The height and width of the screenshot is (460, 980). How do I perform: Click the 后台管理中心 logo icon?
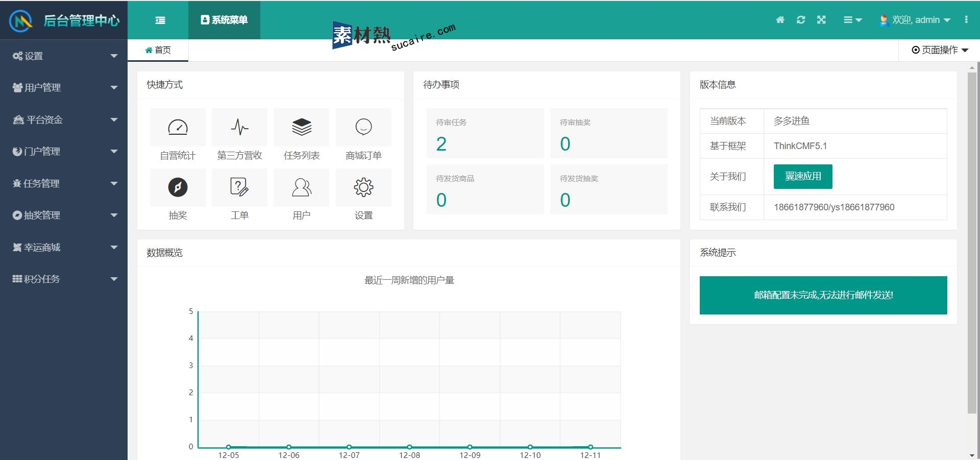[x=21, y=20]
